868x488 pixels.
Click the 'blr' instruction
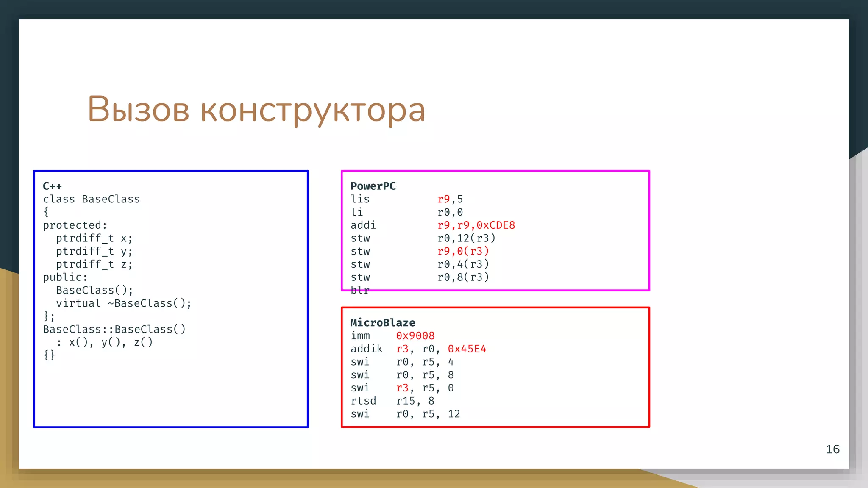pos(360,291)
